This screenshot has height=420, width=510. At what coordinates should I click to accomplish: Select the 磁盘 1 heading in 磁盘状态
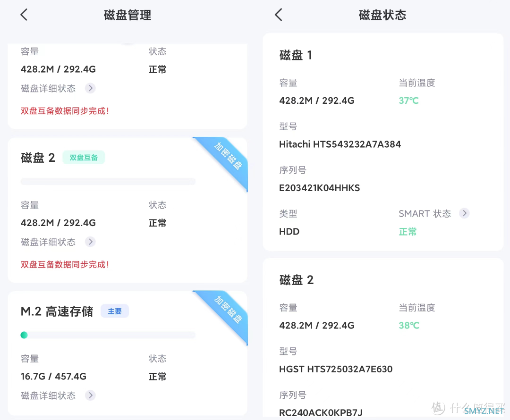(x=296, y=55)
